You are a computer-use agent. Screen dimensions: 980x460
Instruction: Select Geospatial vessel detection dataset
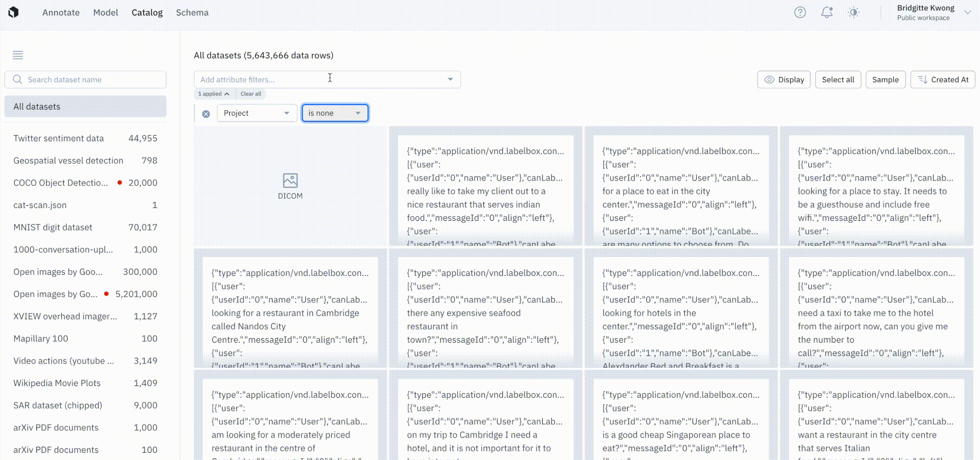(x=85, y=161)
